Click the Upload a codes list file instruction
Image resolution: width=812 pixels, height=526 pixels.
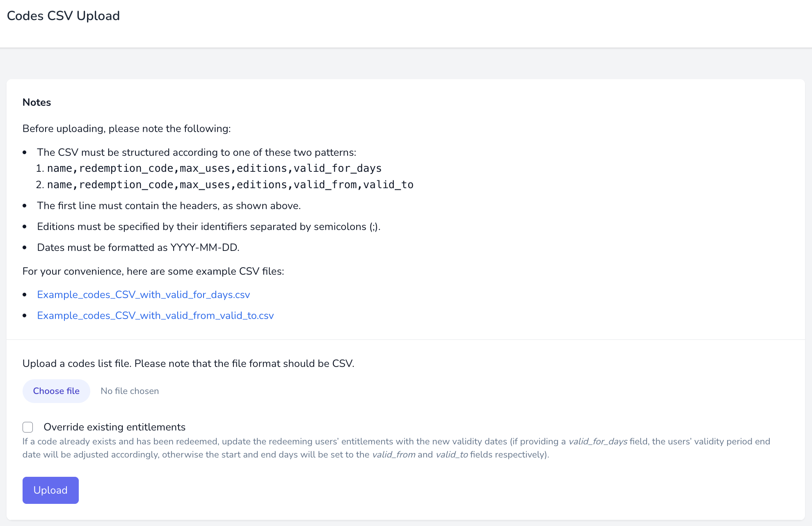188,364
